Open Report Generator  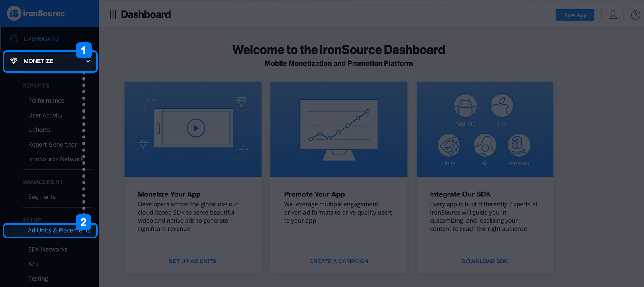[52, 145]
